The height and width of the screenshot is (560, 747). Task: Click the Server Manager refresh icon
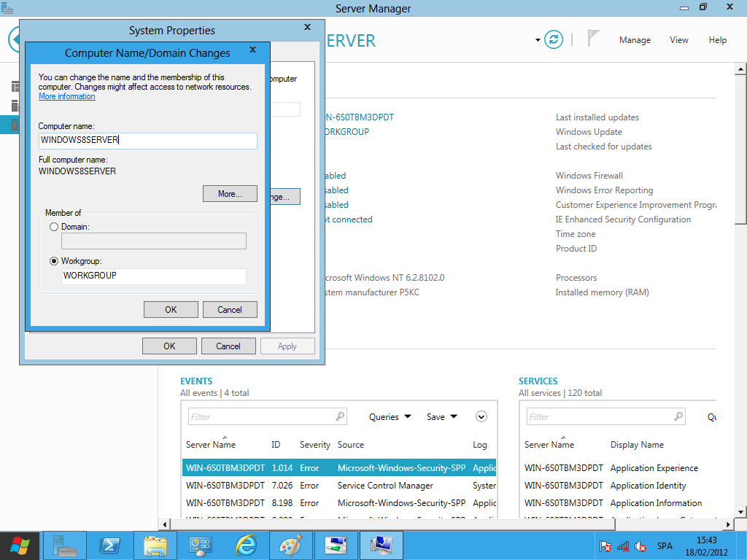554,39
